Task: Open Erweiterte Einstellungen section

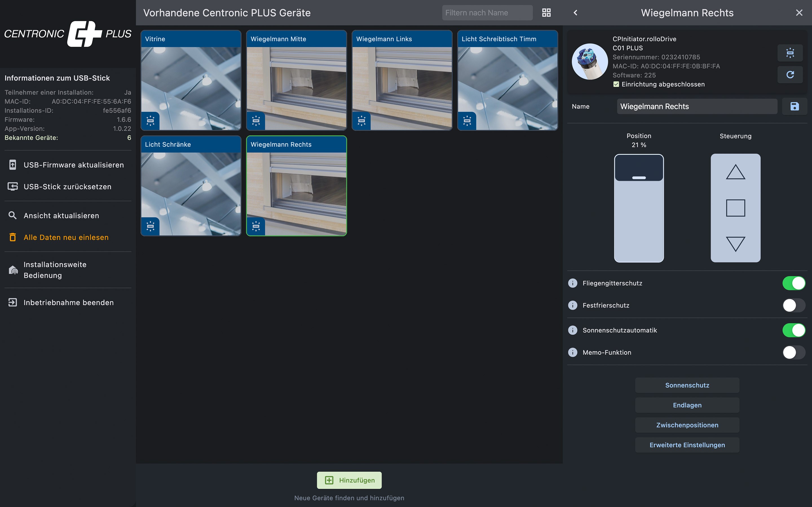Action: [687, 445]
